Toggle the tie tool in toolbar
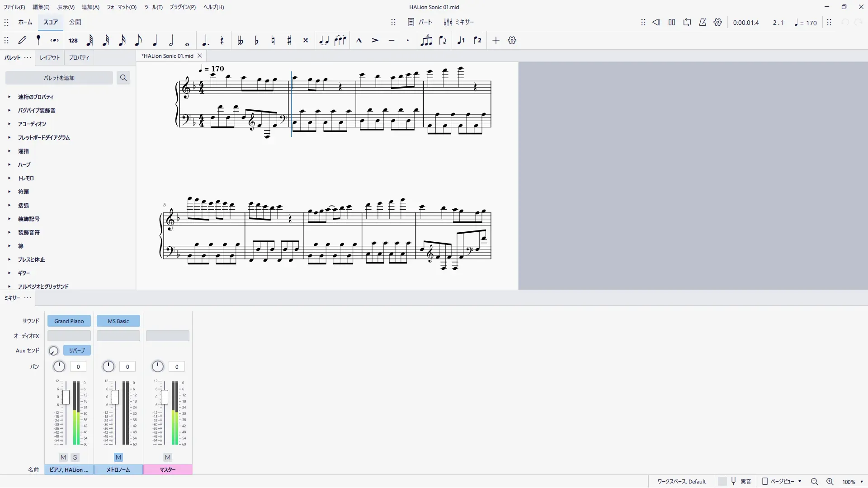This screenshot has width=868, height=488. (x=324, y=41)
